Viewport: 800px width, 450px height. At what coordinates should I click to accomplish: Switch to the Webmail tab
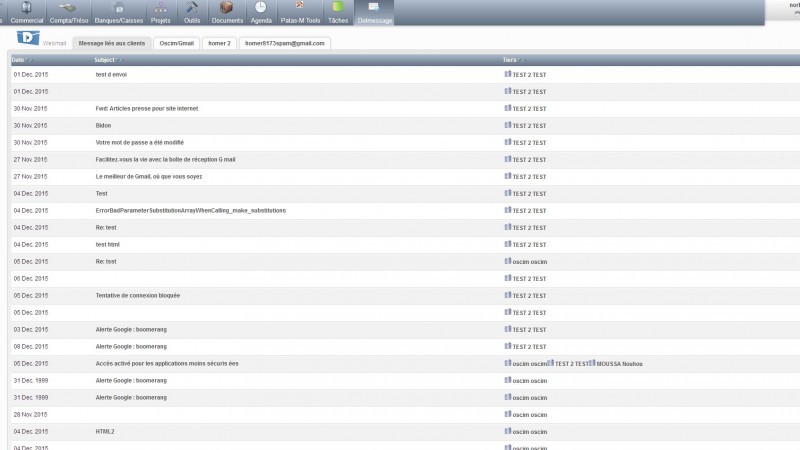(55, 43)
